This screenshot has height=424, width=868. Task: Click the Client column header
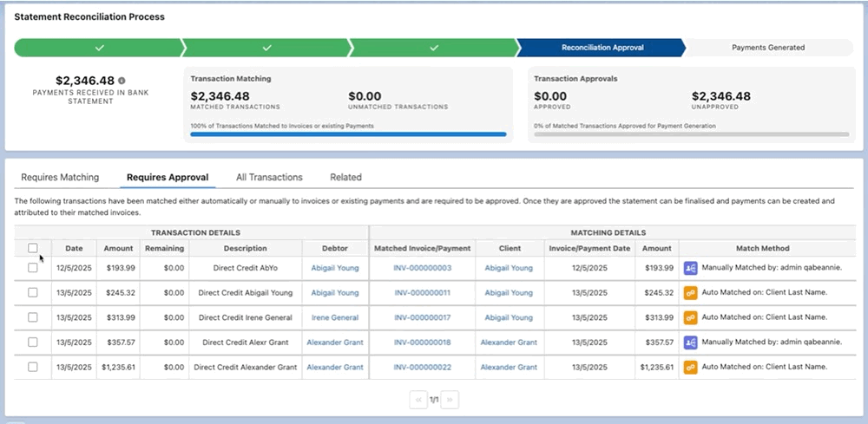coord(510,248)
